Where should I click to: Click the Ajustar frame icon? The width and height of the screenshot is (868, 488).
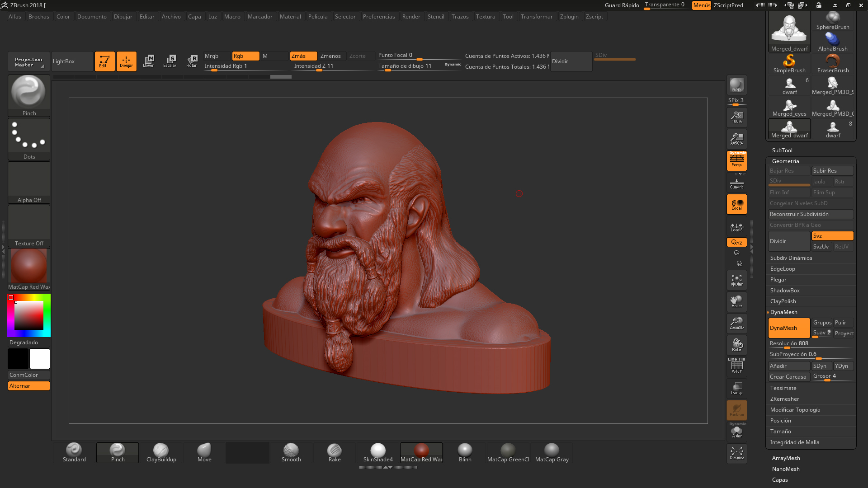[736, 281]
